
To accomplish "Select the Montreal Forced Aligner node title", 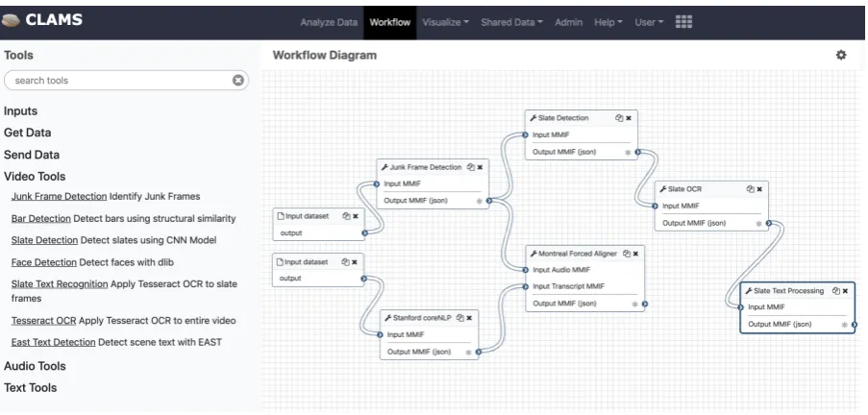I will tap(578, 254).
